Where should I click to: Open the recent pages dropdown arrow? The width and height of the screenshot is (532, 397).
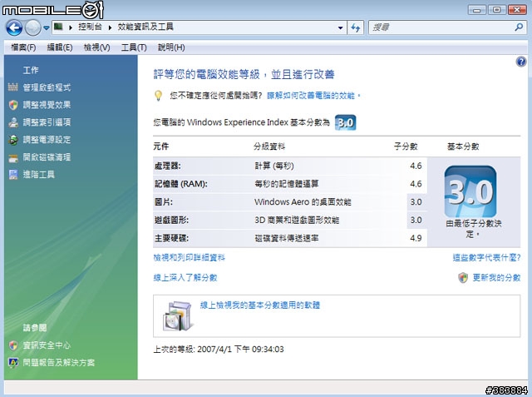coord(47,27)
